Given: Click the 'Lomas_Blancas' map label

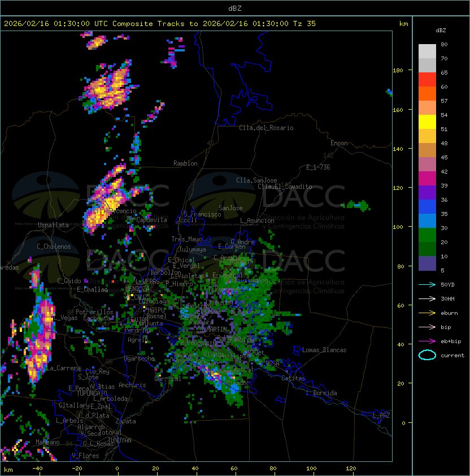Looking at the screenshot, I should (x=324, y=350).
